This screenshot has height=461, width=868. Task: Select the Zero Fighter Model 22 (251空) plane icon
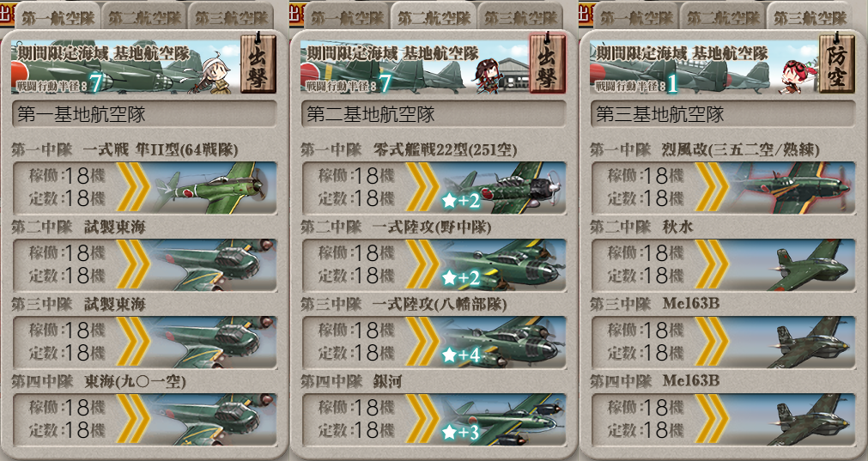click(504, 188)
